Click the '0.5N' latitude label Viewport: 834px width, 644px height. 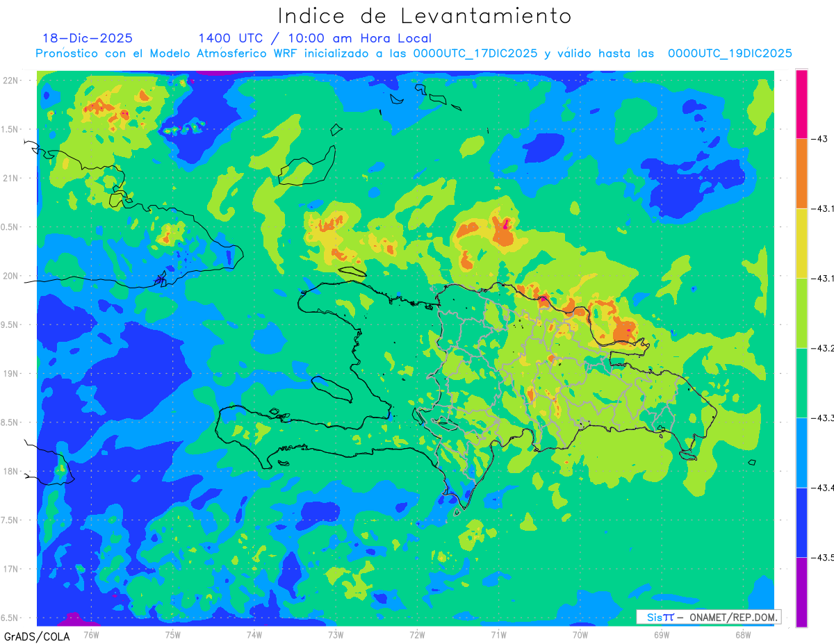(x=10, y=227)
